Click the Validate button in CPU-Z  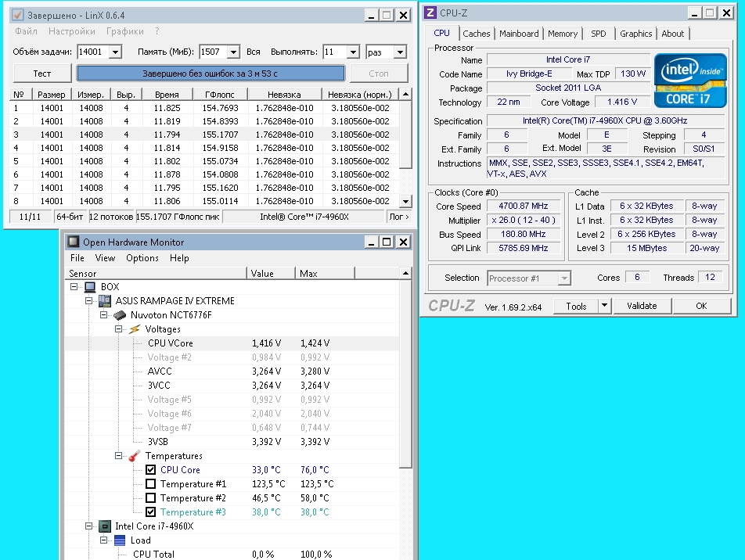[642, 306]
